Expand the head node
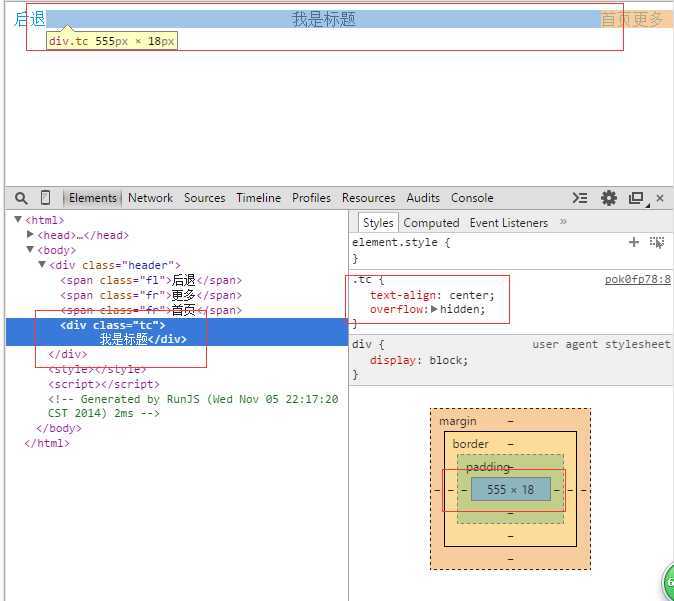This screenshot has height=601, width=674. (x=30, y=234)
